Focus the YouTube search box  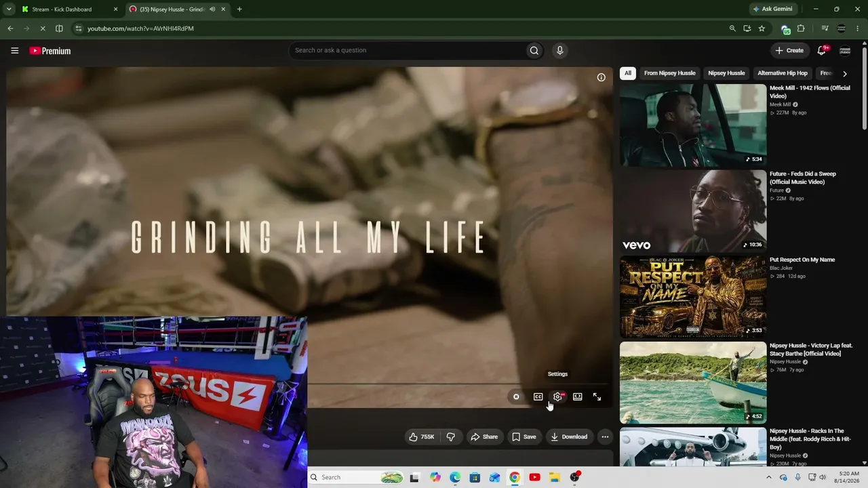tap(407, 50)
